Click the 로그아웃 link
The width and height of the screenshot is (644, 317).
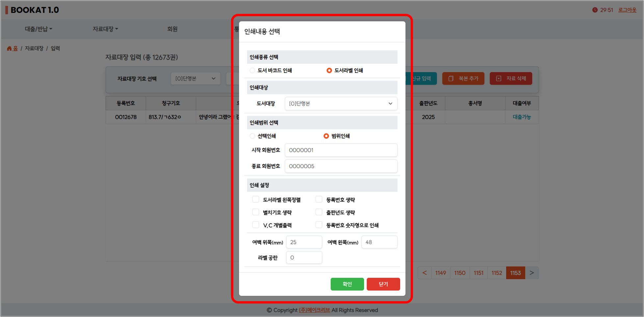[627, 10]
